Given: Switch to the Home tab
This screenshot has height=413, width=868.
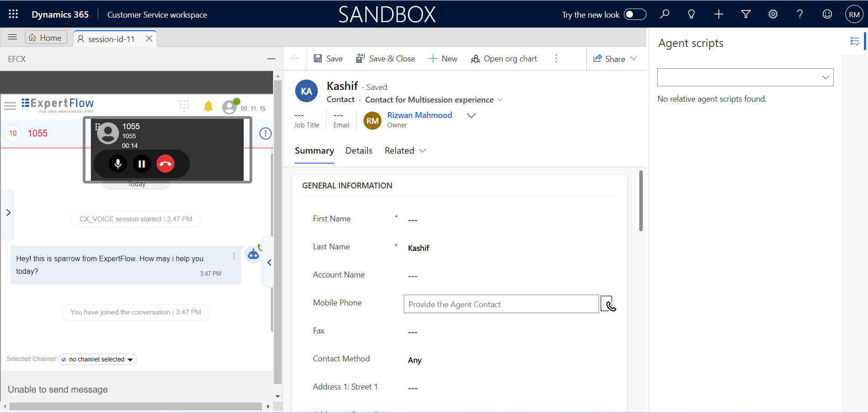Looking at the screenshot, I should (x=46, y=38).
